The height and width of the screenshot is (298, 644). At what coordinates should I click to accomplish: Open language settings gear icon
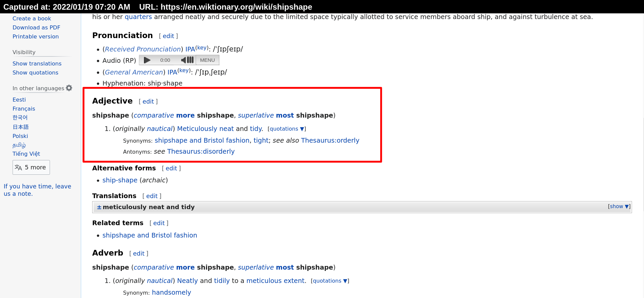point(69,88)
